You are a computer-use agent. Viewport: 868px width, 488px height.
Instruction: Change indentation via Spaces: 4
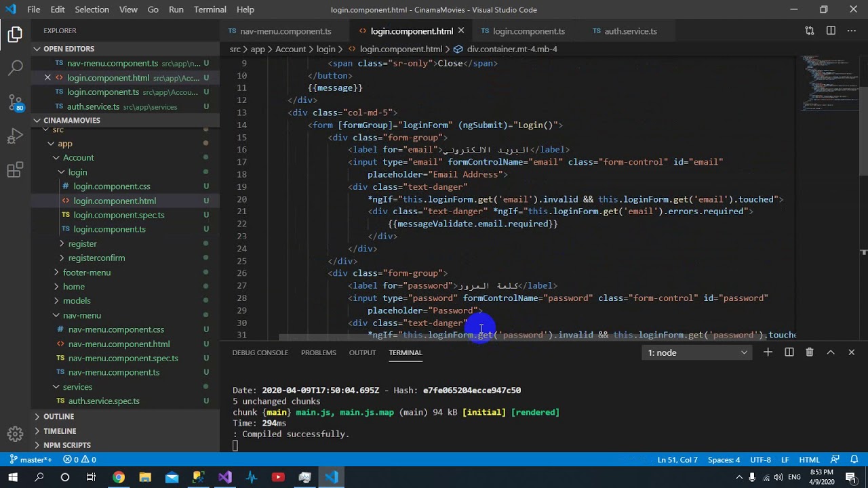(724, 460)
